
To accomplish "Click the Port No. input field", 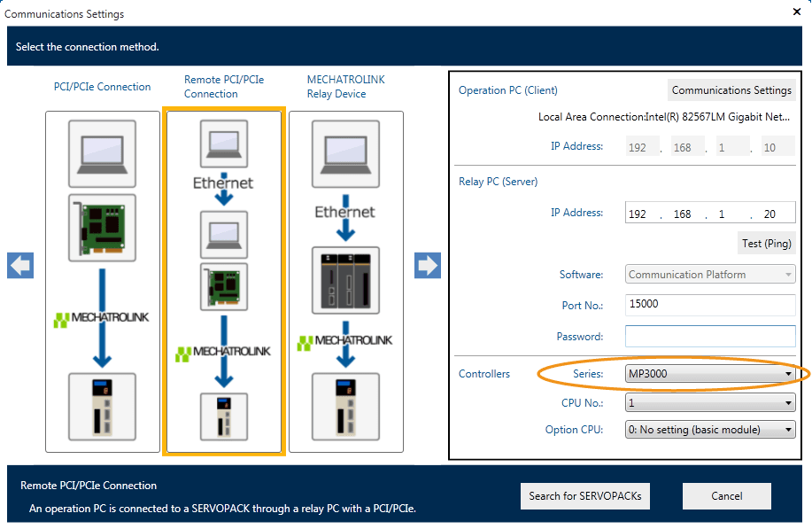I will [x=710, y=305].
